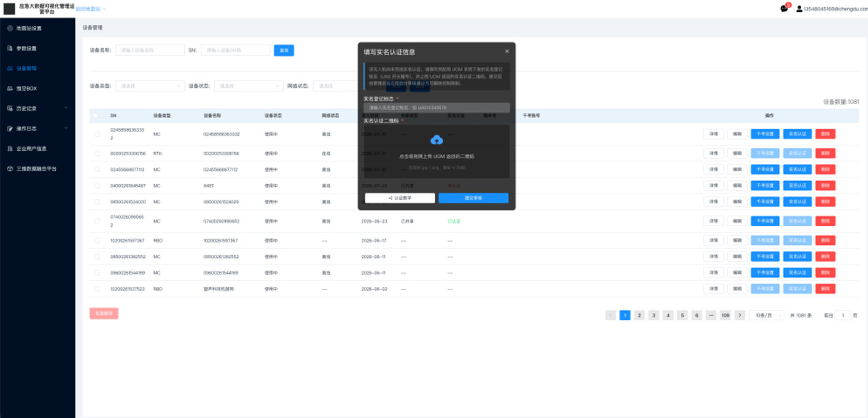
Task: Focus the 实名登记标志 input in dialog
Action: (x=437, y=108)
